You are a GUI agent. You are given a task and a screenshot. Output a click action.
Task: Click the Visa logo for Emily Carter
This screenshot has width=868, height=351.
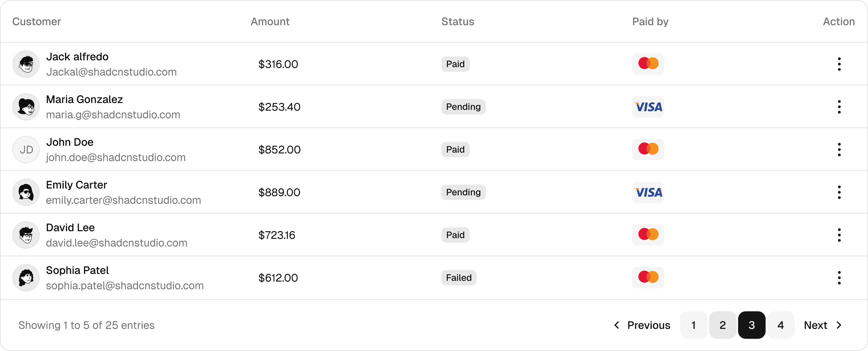point(648,192)
